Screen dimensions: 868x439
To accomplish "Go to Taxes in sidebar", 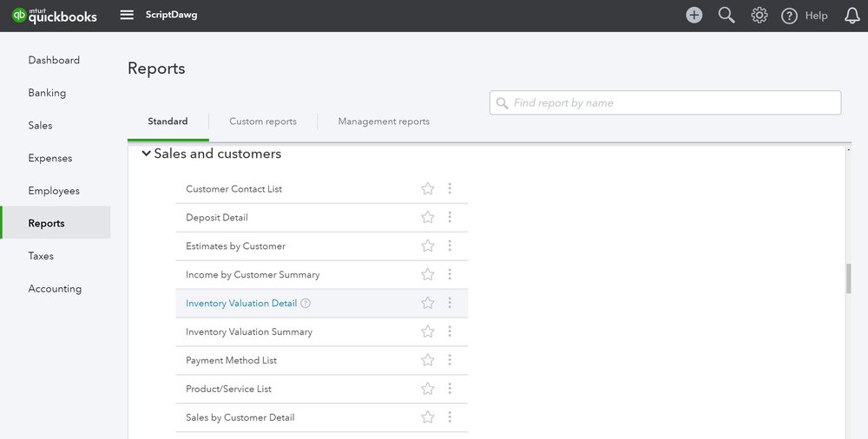I will point(41,256).
